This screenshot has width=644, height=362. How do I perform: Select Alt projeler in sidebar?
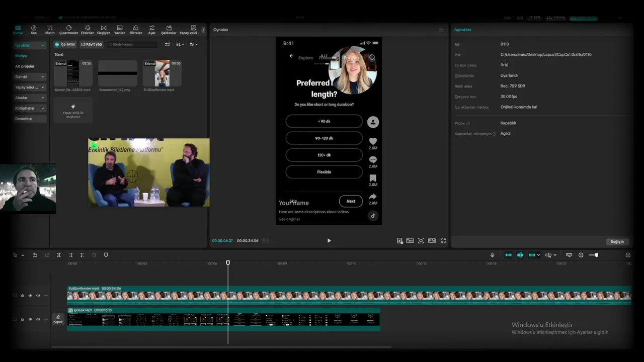[x=25, y=66]
